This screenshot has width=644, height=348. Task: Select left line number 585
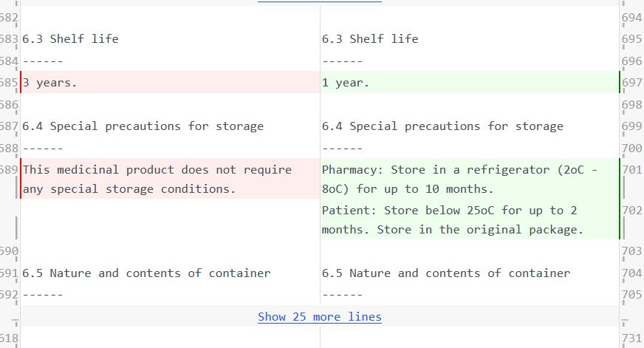click(9, 83)
